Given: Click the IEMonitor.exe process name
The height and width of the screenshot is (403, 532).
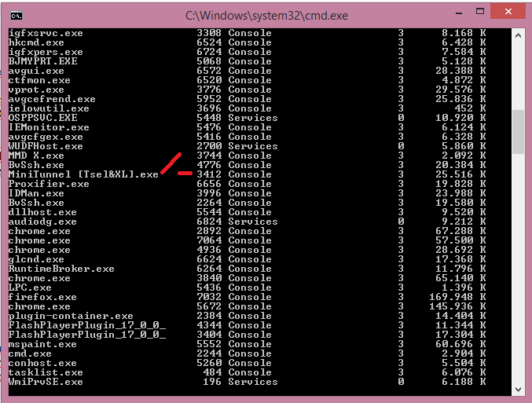Looking at the screenshot, I should pos(49,127).
